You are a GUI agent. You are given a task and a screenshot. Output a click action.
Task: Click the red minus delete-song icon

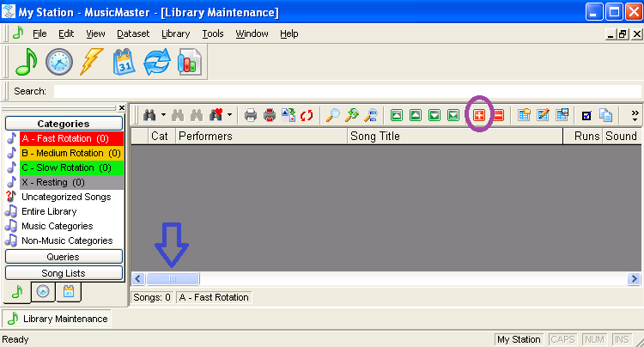498,115
